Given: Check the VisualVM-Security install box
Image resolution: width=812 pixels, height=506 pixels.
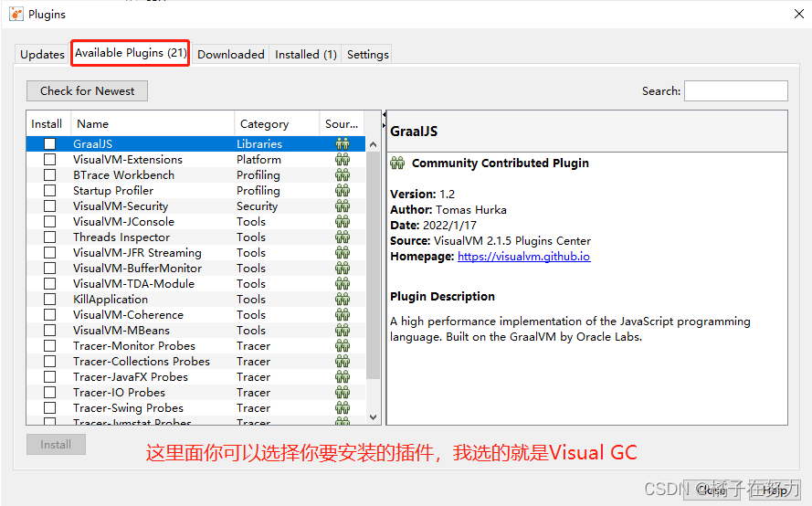Looking at the screenshot, I should point(49,206).
